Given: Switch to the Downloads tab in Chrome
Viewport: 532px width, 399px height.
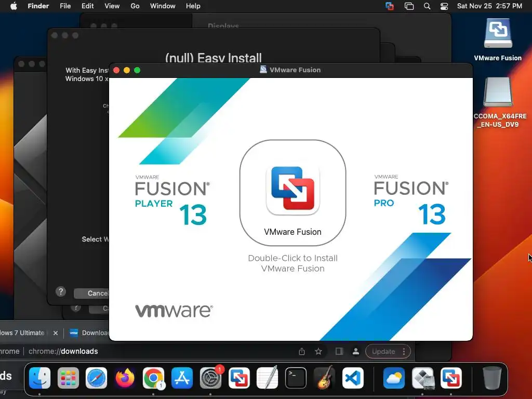Looking at the screenshot, I should pyautogui.click(x=88, y=333).
